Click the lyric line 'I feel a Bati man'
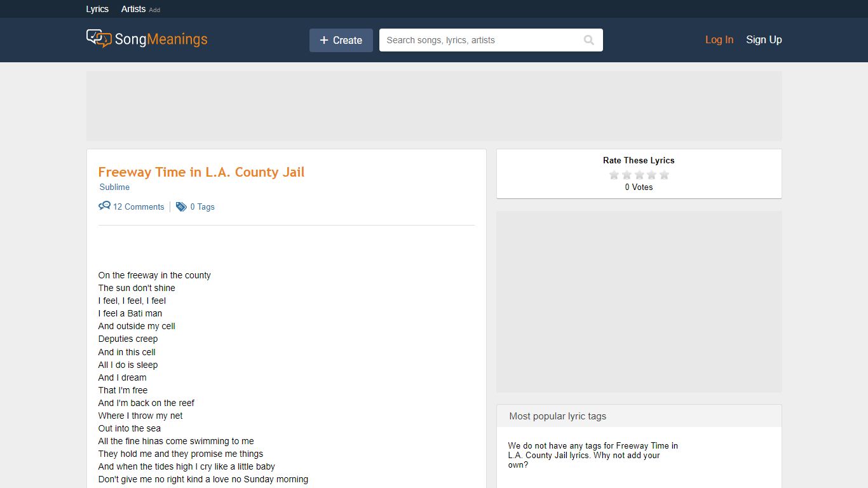Image resolution: width=868 pixels, height=488 pixels. [x=130, y=313]
